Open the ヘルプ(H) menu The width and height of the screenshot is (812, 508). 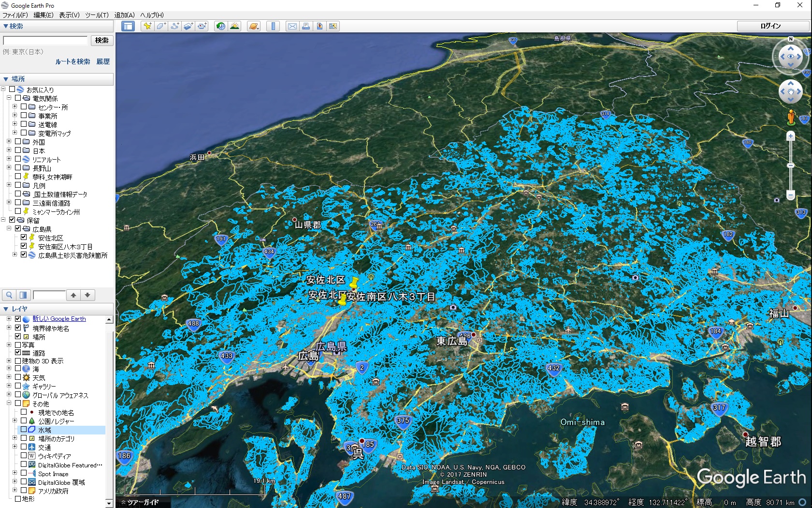[152, 15]
